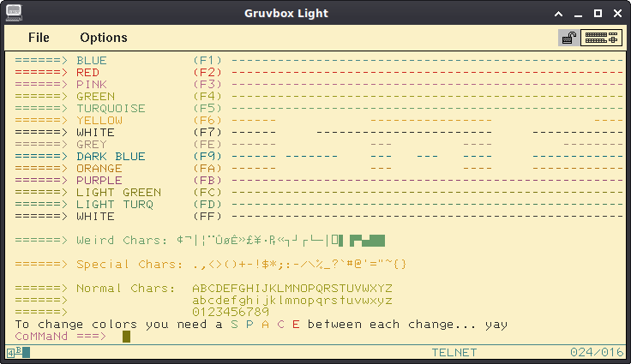
Task: Select the WHITE label beside (FF)
Action: (x=96, y=217)
